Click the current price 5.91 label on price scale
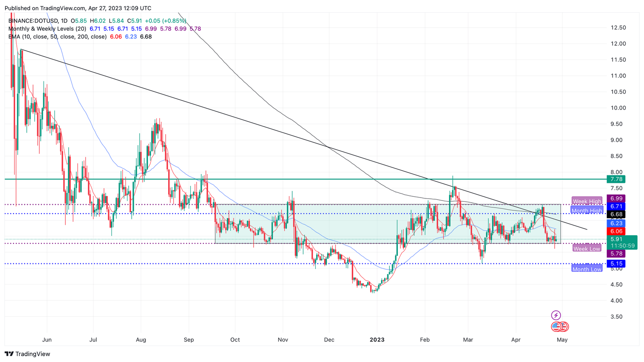The width and height of the screenshot is (644, 362). pyautogui.click(x=615, y=239)
